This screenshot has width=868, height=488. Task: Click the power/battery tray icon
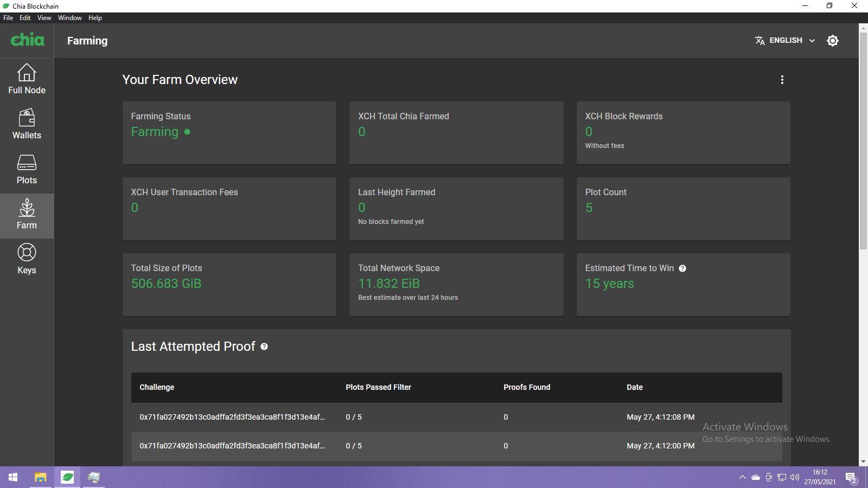[769, 478]
